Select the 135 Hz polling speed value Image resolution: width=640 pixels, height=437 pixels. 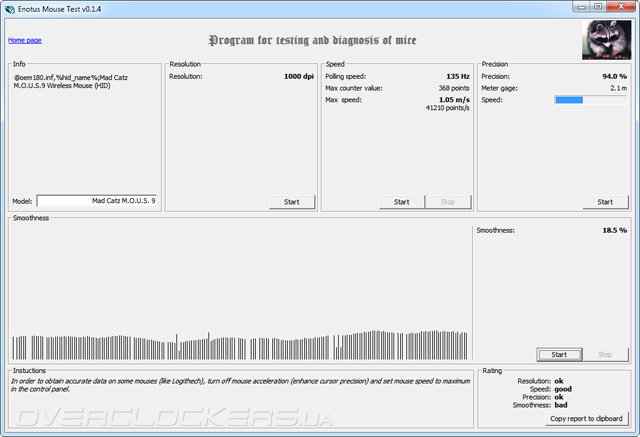point(458,76)
